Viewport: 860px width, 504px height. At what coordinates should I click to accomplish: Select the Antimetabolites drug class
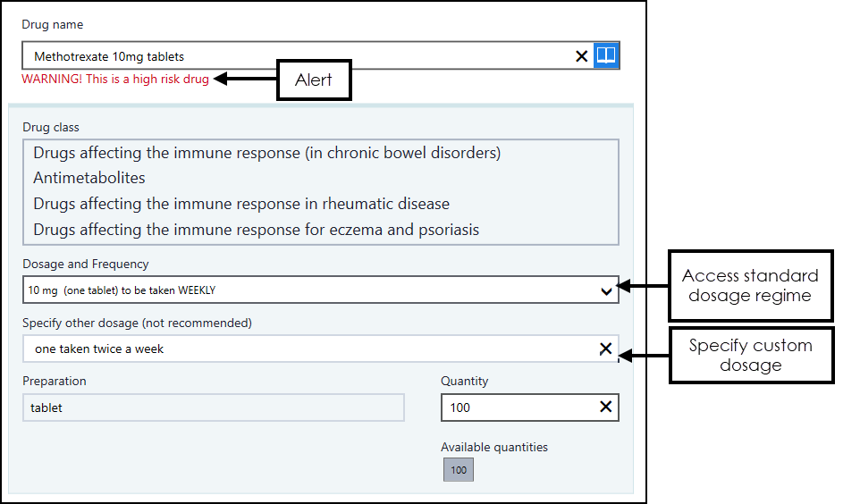[89, 178]
